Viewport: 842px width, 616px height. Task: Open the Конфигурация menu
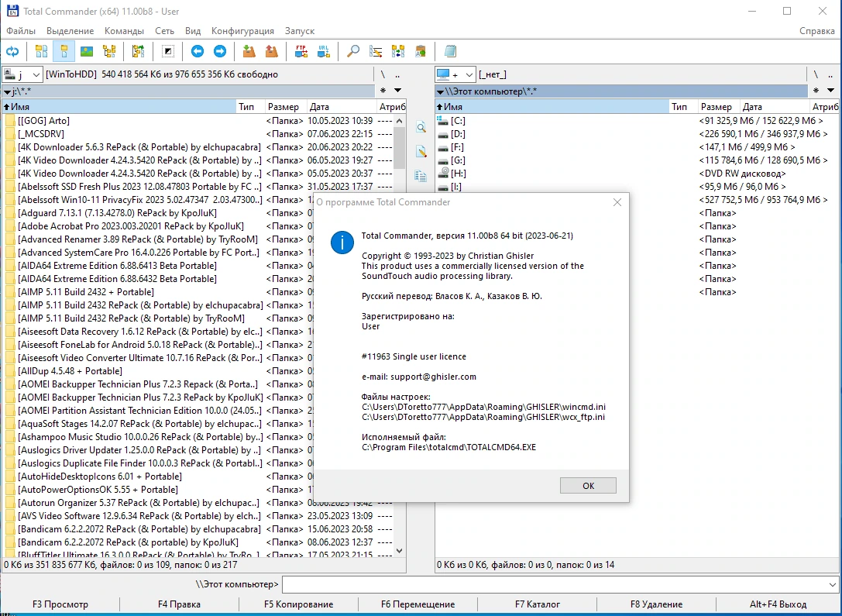point(242,31)
